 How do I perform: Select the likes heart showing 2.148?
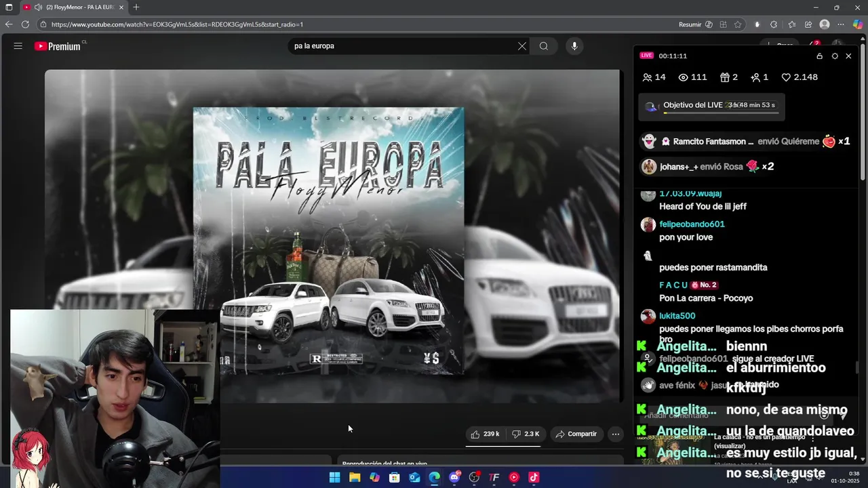[800, 77]
